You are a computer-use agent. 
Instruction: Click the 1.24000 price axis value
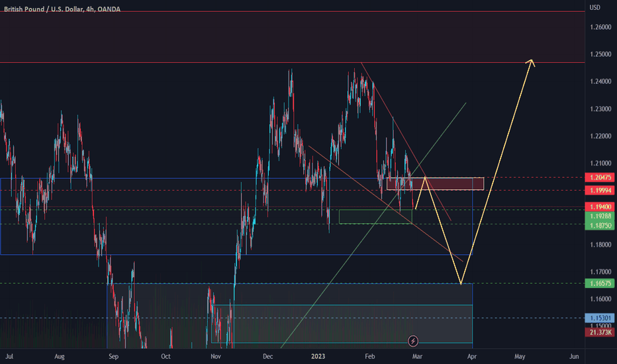(x=600, y=81)
